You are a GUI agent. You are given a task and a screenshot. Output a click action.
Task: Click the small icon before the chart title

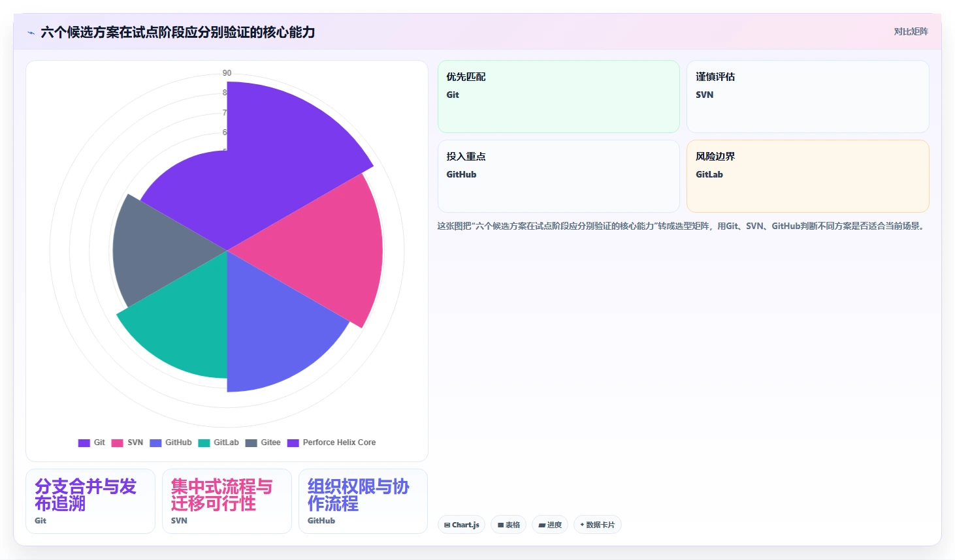click(31, 33)
